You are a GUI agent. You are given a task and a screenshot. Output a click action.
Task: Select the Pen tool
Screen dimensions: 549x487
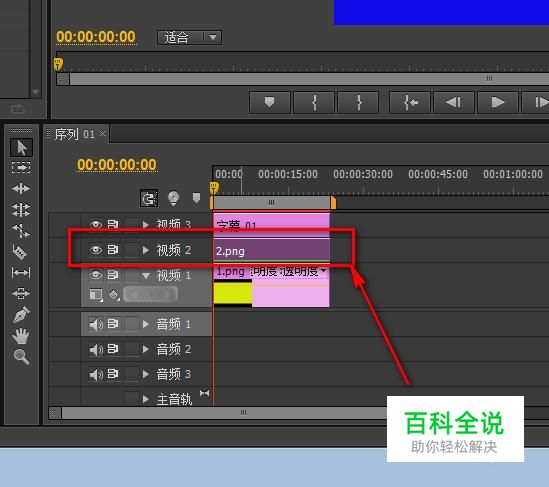point(21,314)
